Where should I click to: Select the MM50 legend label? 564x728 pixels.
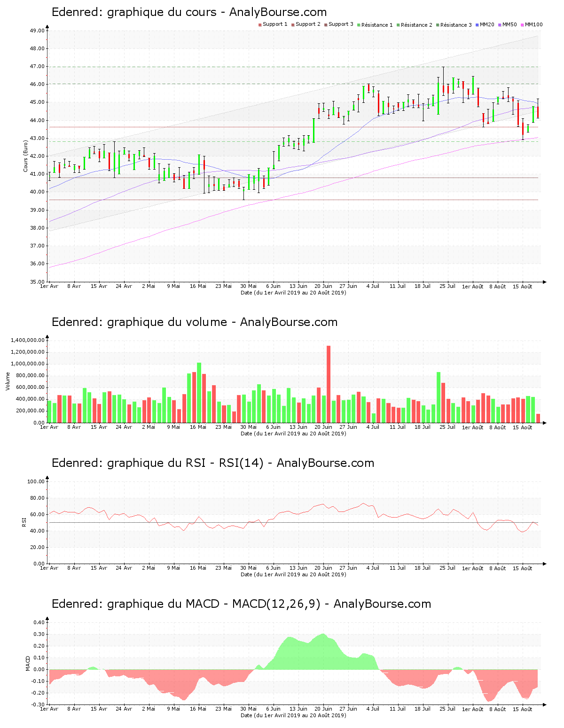pyautogui.click(x=509, y=24)
